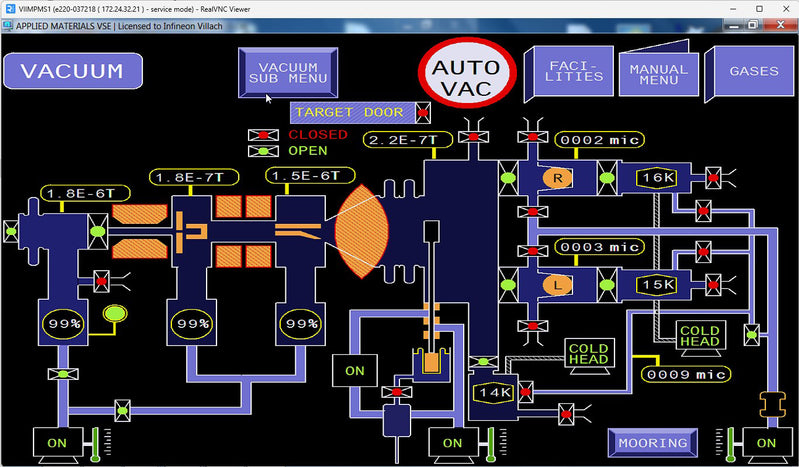799x467 pixels.
Task: Maximize the RealVNC Viewer window
Action: pyautogui.click(x=759, y=9)
